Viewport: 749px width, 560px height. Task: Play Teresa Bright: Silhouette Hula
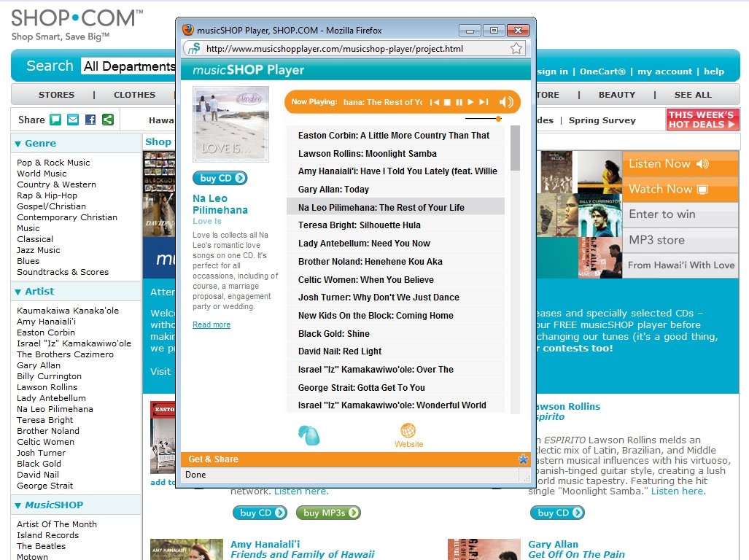click(x=395, y=225)
